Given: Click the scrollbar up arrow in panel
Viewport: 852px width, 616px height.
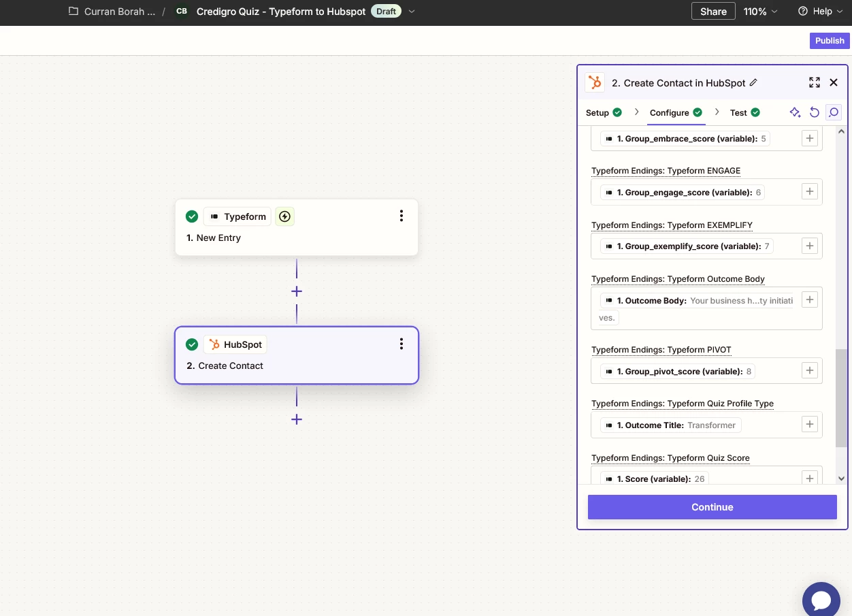Looking at the screenshot, I should click(842, 131).
